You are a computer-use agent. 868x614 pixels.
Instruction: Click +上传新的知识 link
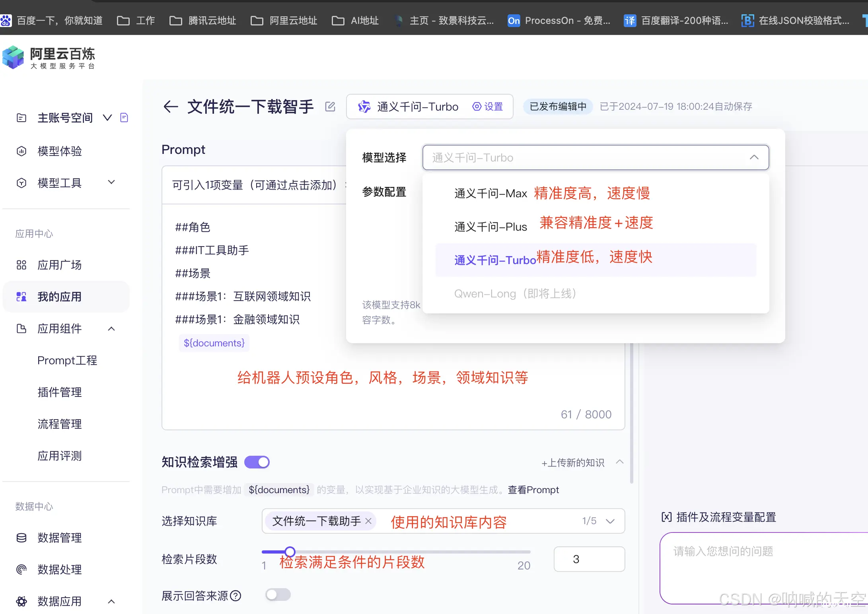point(573,462)
